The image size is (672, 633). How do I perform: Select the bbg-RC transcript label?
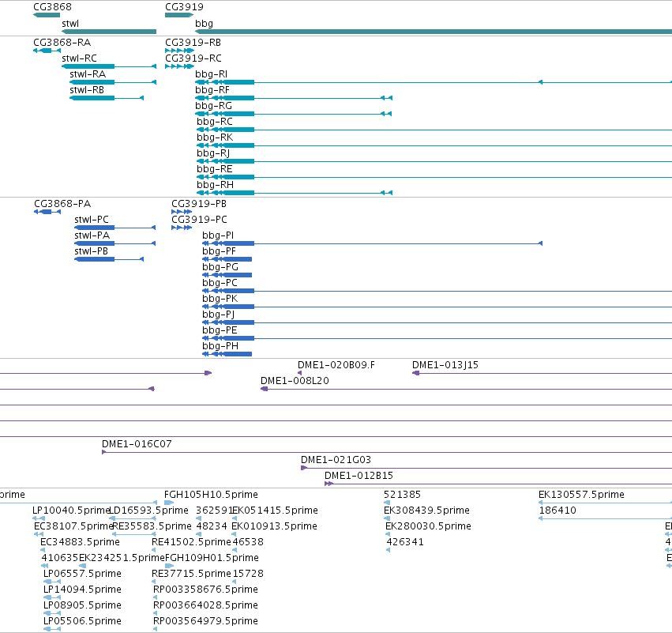[215, 122]
